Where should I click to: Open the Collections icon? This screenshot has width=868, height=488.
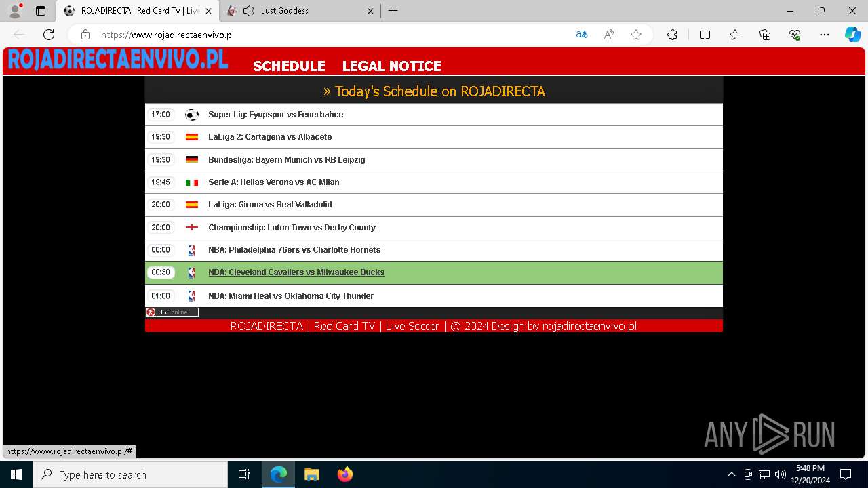tap(765, 35)
